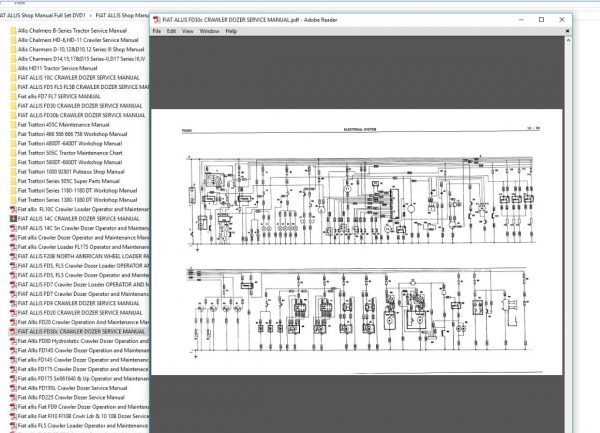Screen dimensions: 600x433
Task: Click folder icon of Allis HD11 Tractor Service Manual
Action: (13, 68)
